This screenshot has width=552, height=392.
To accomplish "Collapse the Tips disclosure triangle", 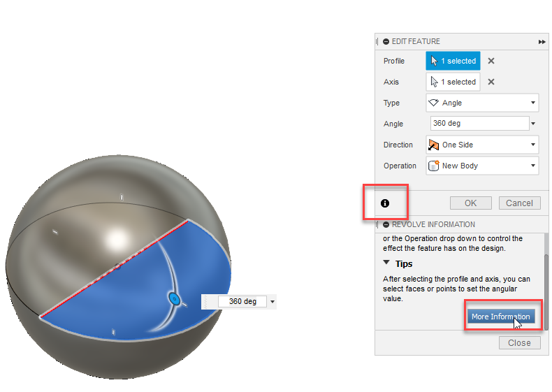I will pyautogui.click(x=386, y=263).
